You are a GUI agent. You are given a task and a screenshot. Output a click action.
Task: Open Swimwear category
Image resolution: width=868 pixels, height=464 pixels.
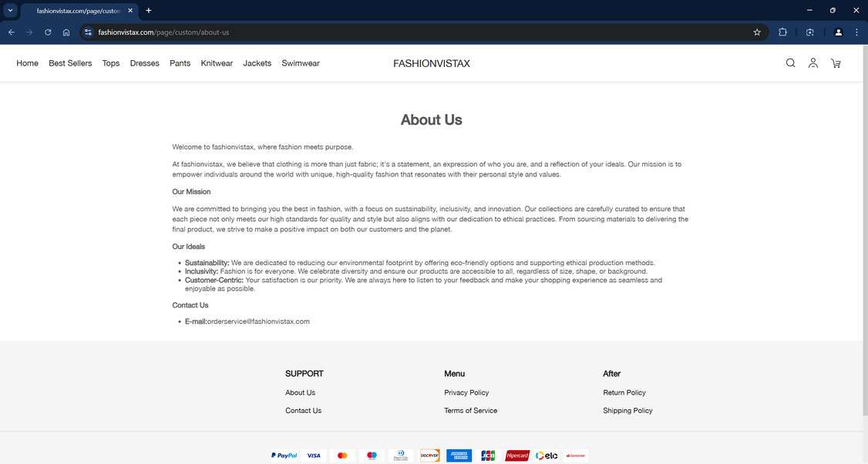(301, 63)
